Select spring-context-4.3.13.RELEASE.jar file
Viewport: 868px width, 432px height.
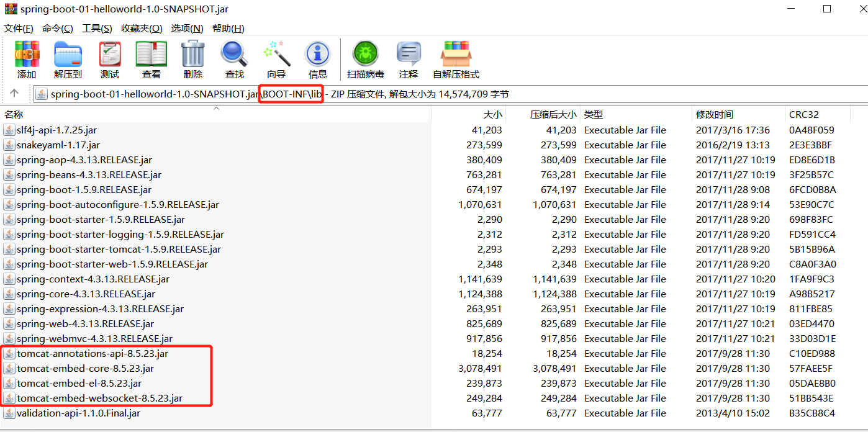(93, 279)
